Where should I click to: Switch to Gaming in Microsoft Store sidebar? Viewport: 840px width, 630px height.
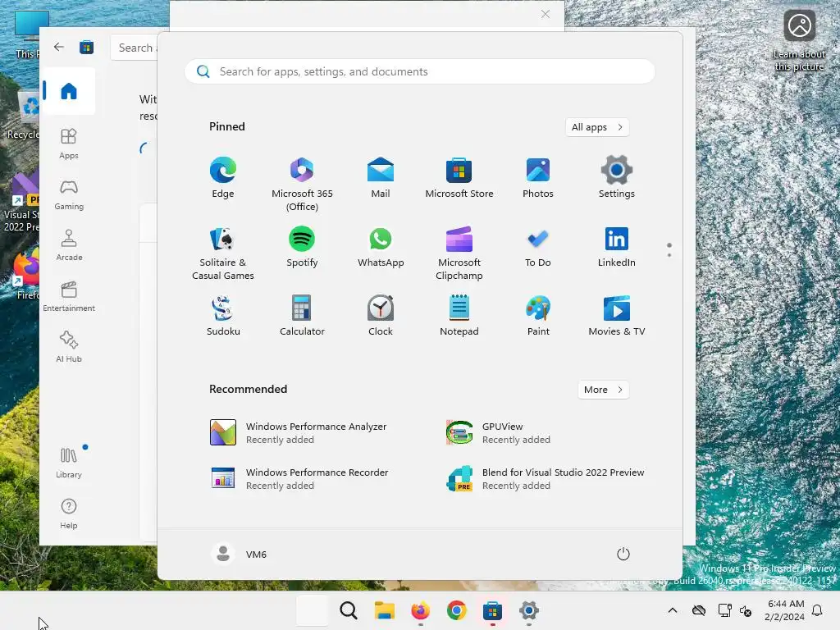pyautogui.click(x=69, y=194)
